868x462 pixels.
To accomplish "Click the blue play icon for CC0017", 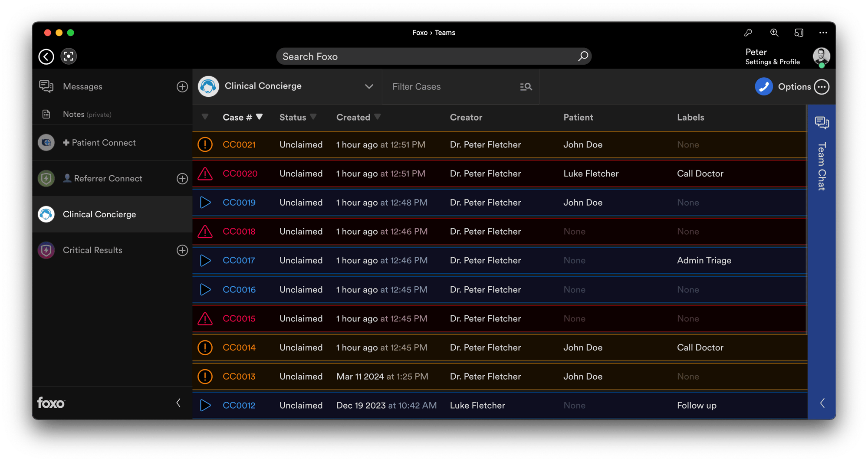I will [205, 261].
